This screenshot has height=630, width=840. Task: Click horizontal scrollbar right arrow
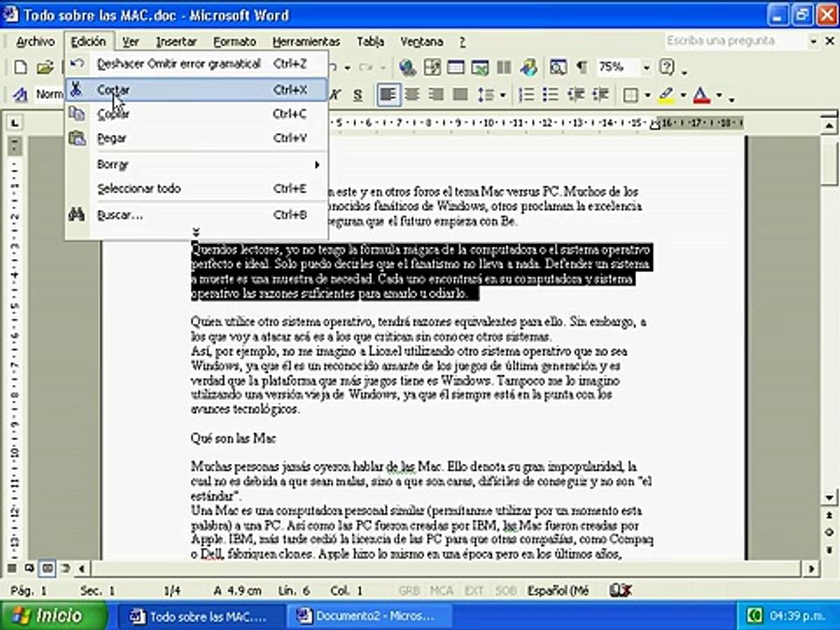click(812, 568)
